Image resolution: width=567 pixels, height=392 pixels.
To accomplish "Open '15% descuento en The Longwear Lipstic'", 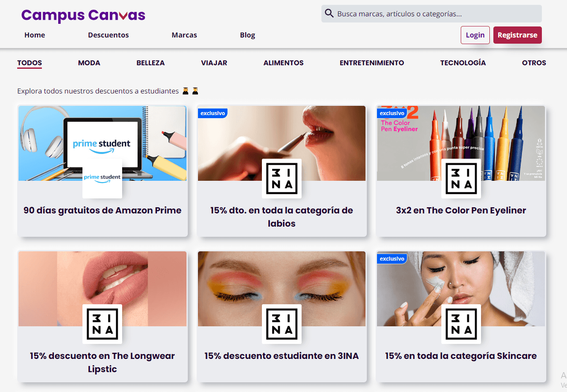I will click(102, 362).
